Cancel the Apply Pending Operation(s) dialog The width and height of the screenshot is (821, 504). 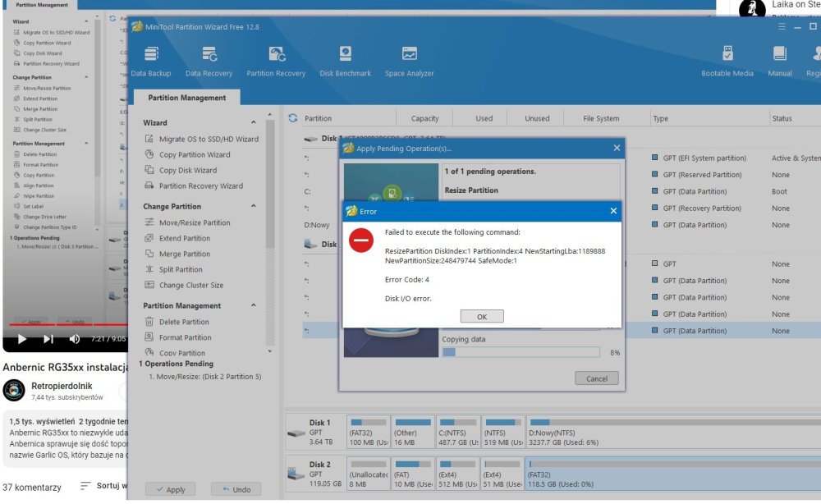596,378
